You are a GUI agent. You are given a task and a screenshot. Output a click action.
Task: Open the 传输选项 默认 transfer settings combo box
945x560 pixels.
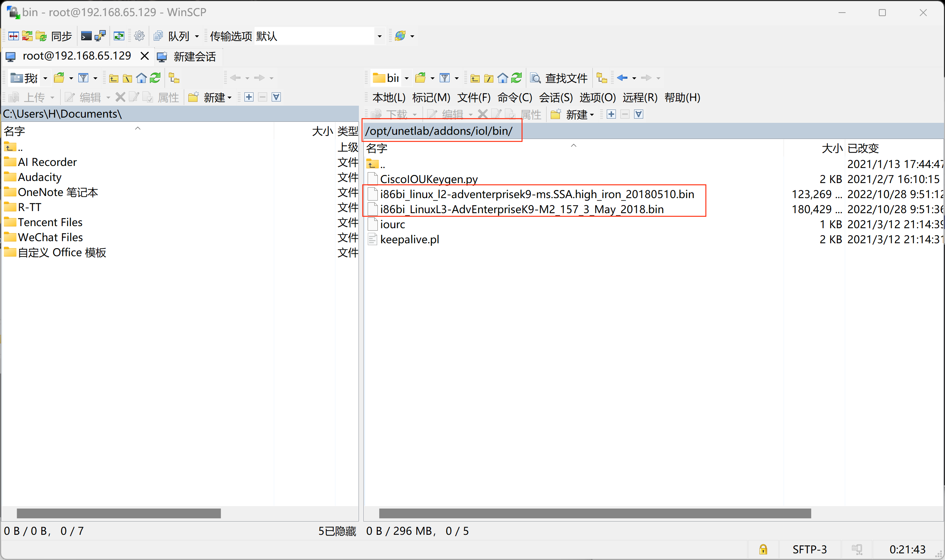319,36
